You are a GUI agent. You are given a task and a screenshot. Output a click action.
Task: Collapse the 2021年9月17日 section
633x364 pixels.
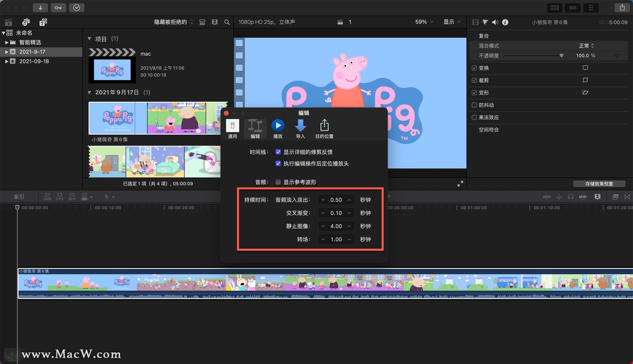pos(89,92)
